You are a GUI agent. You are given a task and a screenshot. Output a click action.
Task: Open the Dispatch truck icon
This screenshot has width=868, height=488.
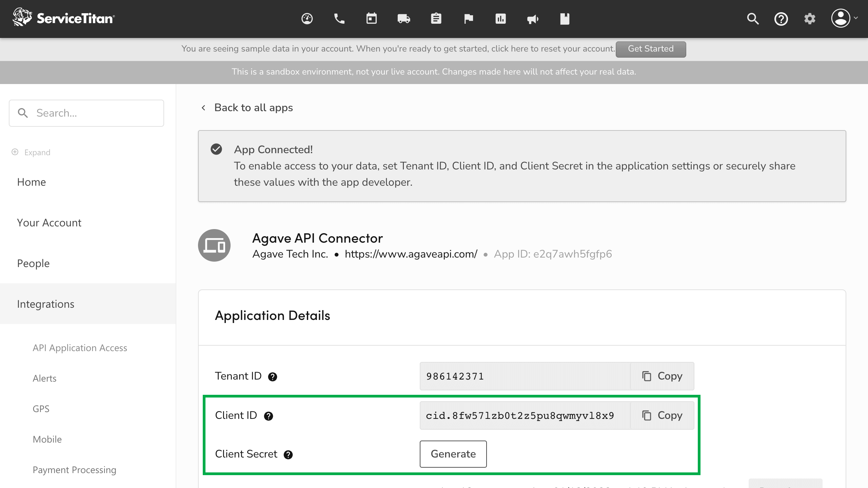click(404, 19)
